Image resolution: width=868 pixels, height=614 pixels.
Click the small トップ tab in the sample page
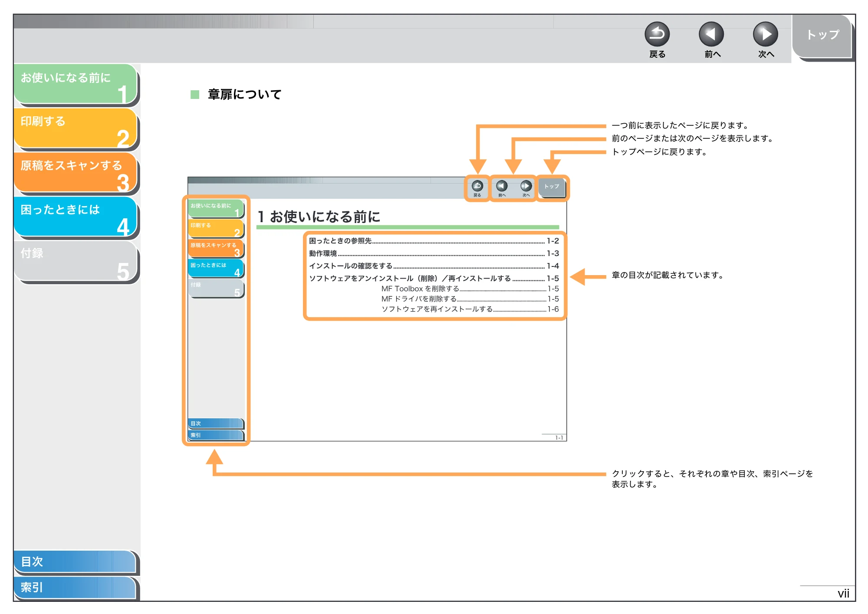(552, 187)
